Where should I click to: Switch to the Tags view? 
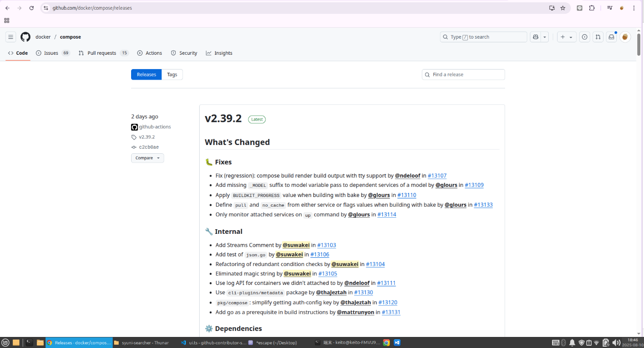(172, 75)
